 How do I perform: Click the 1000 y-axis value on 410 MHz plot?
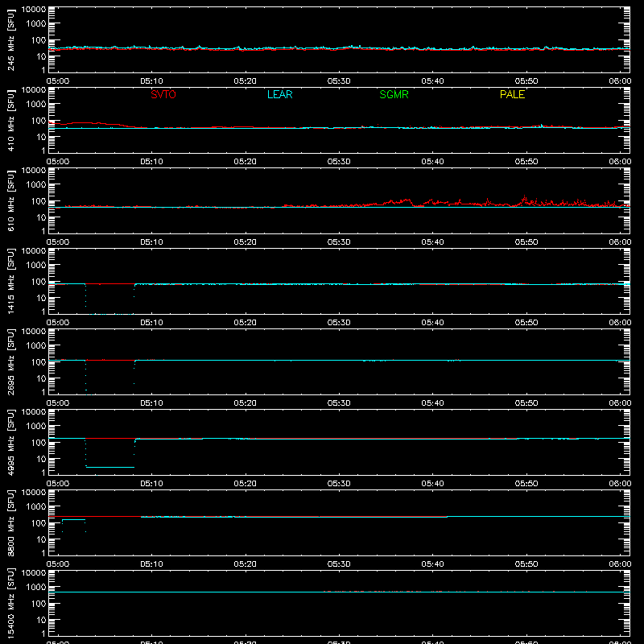36,105
